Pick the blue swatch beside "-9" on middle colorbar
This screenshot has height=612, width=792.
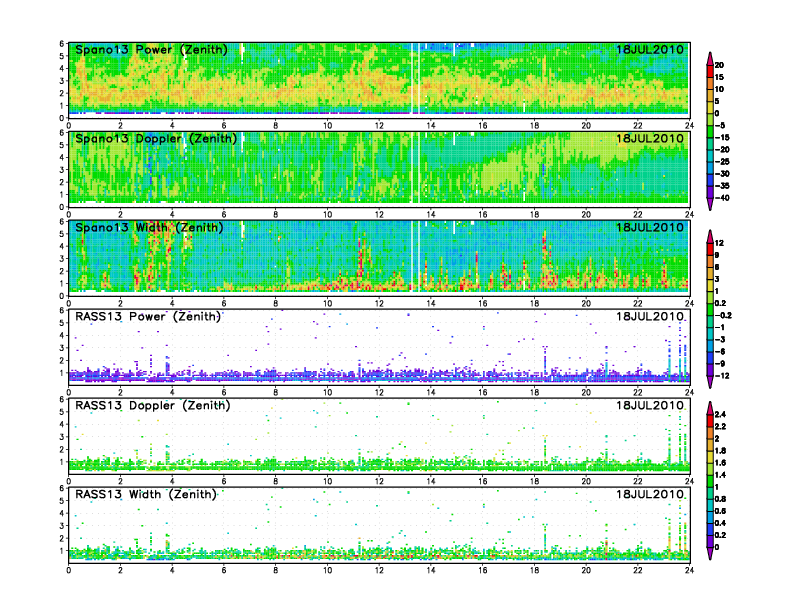click(710, 358)
